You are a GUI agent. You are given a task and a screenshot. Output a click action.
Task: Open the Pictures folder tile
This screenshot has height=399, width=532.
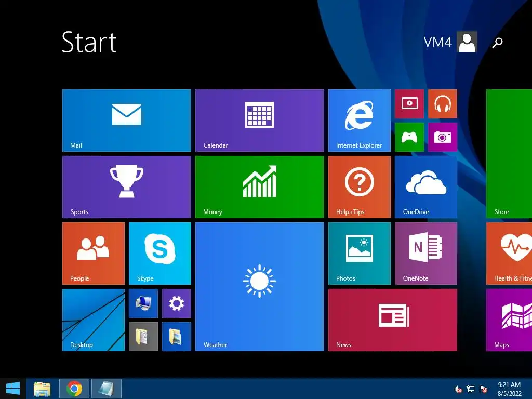(177, 337)
